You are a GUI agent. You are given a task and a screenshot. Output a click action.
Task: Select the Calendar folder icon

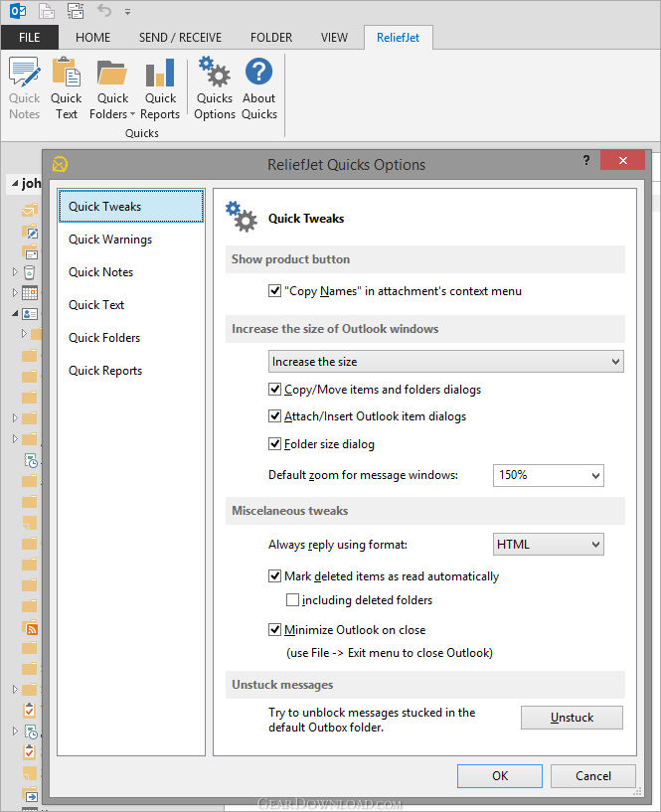point(30,292)
